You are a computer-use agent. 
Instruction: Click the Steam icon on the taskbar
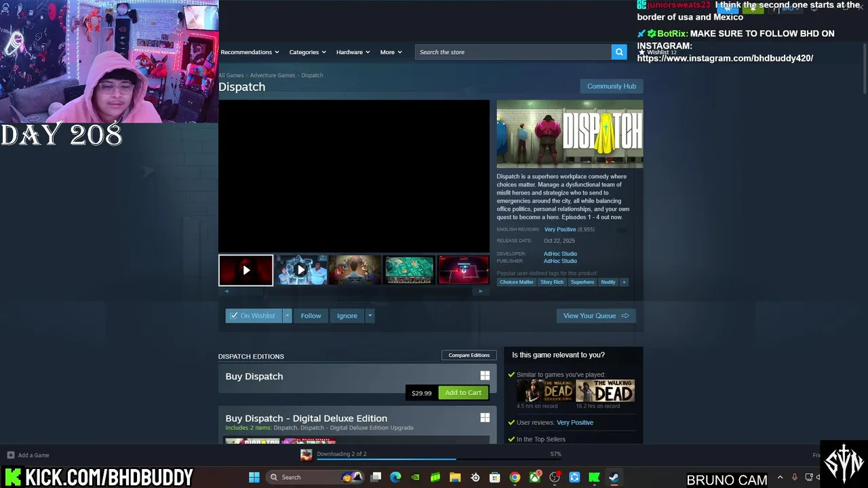[x=614, y=477]
